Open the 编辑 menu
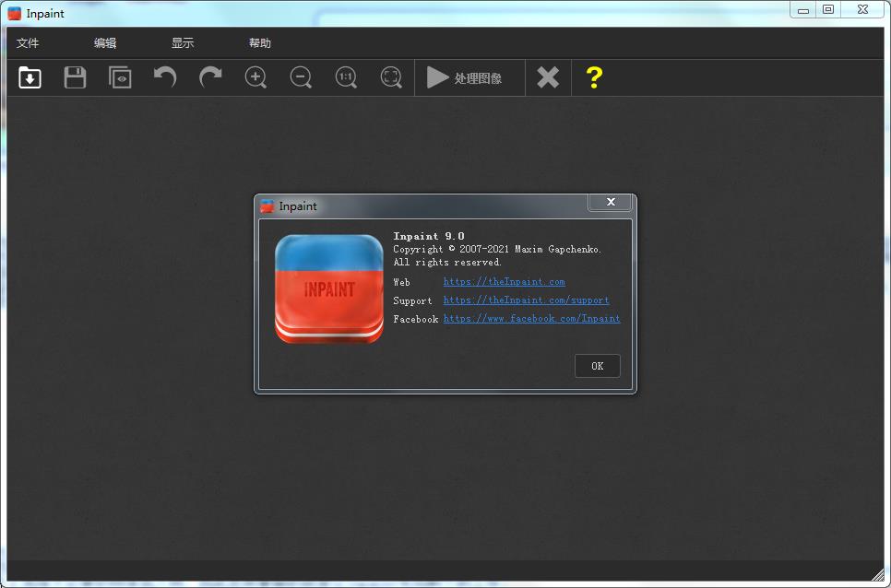891x588 pixels. (105, 43)
